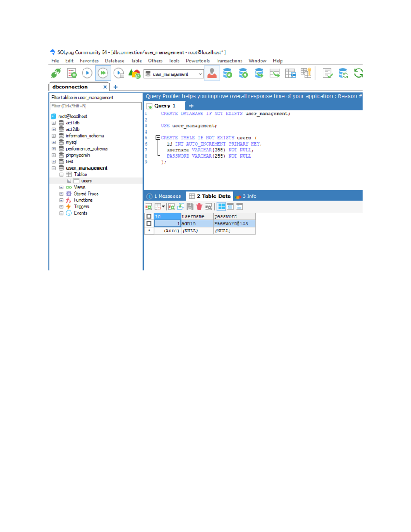Expand the users table node

tap(69, 181)
